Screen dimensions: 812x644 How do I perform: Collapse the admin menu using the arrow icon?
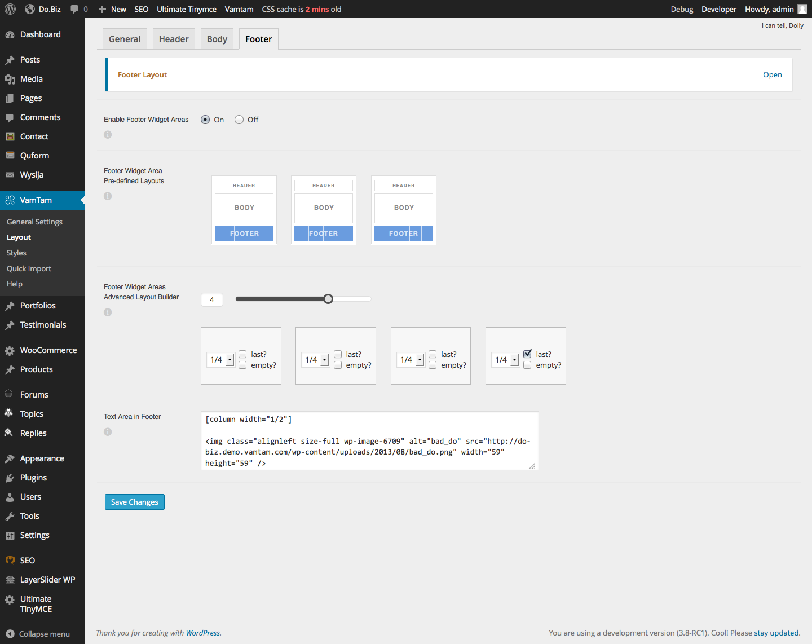[x=10, y=634]
